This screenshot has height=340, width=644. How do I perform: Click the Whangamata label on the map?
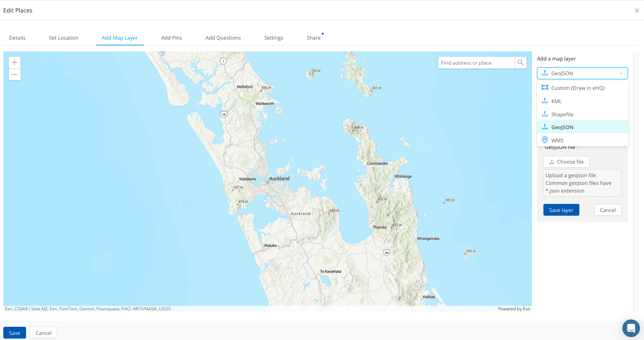tap(428, 239)
